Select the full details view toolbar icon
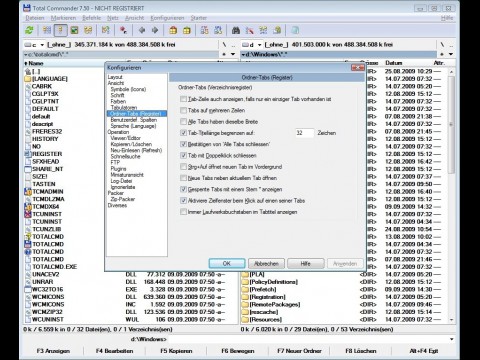 (x=61, y=30)
